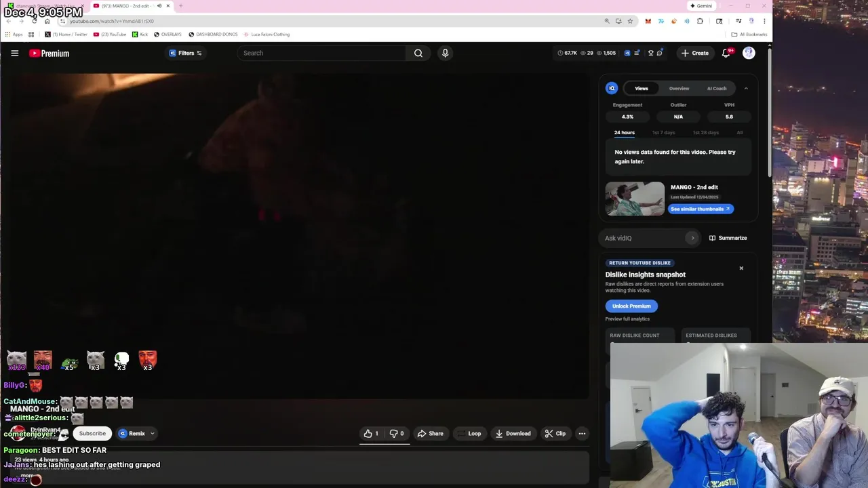The height and width of the screenshot is (488, 868).
Task: Open the YouTube bookmark
Action: tap(110, 35)
